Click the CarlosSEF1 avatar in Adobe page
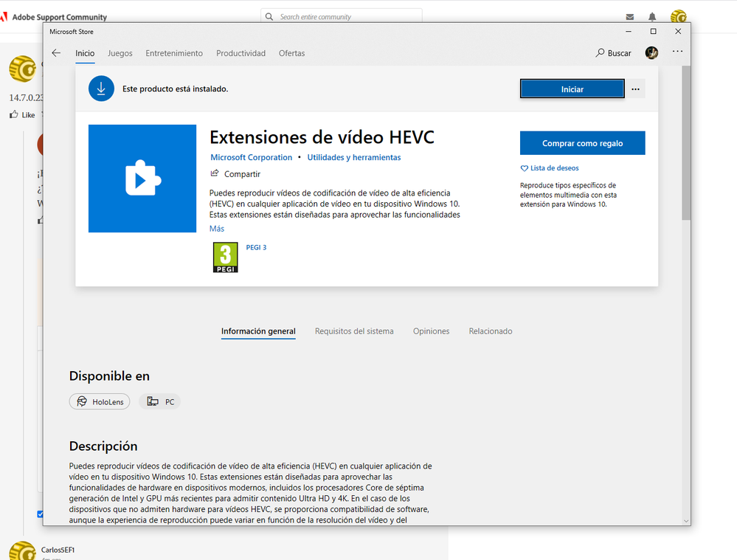The height and width of the screenshot is (560, 737). pyautogui.click(x=22, y=550)
